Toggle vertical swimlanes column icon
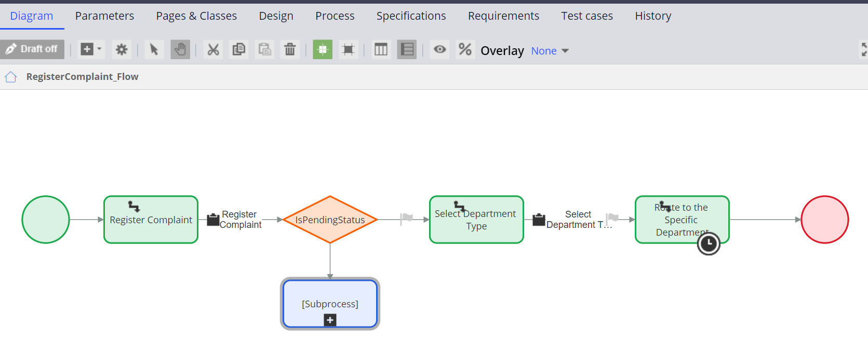 pyautogui.click(x=381, y=49)
